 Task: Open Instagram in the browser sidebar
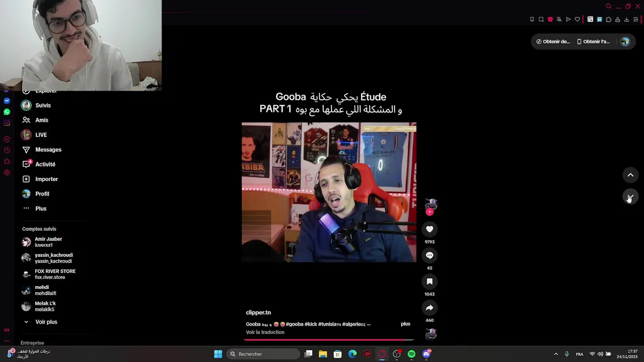click(x=7, y=123)
